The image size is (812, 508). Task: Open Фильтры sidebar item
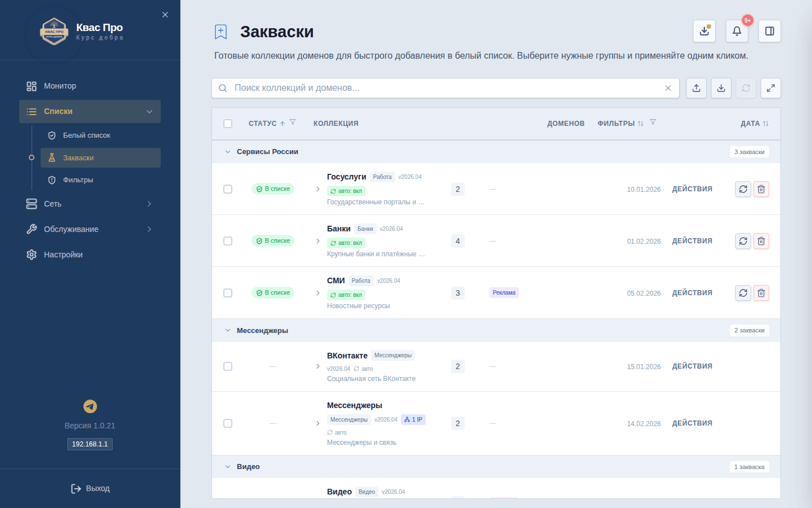coord(100,180)
